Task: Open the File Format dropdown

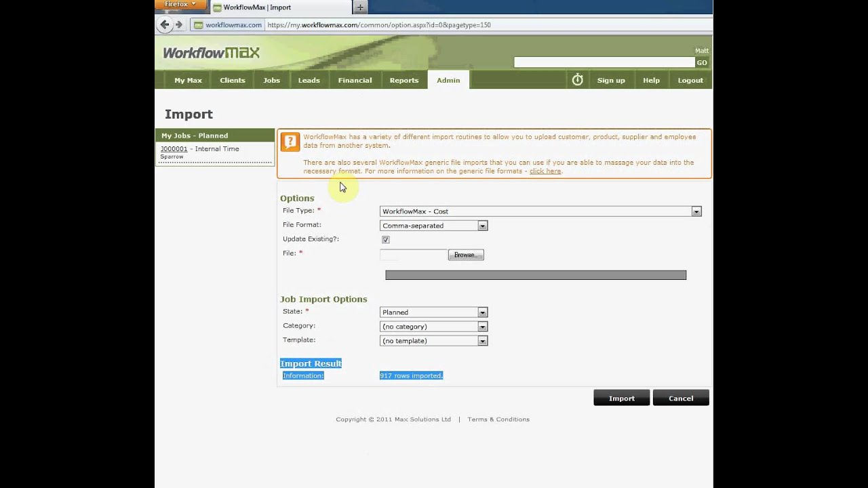Action: point(433,226)
